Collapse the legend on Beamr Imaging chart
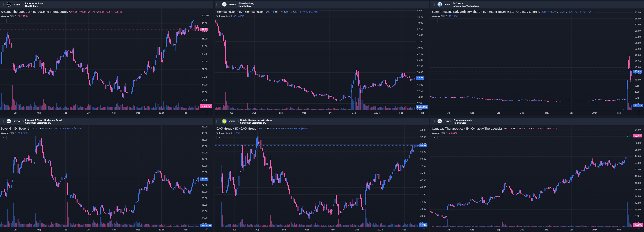644x232 pixels. (435, 21)
